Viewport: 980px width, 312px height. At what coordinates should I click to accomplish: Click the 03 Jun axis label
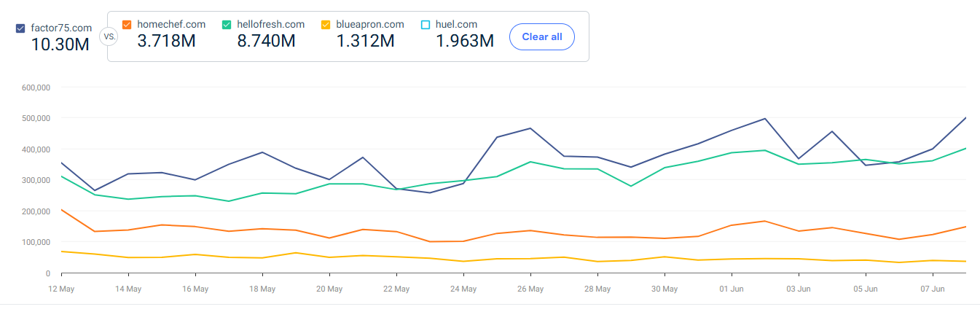click(799, 289)
